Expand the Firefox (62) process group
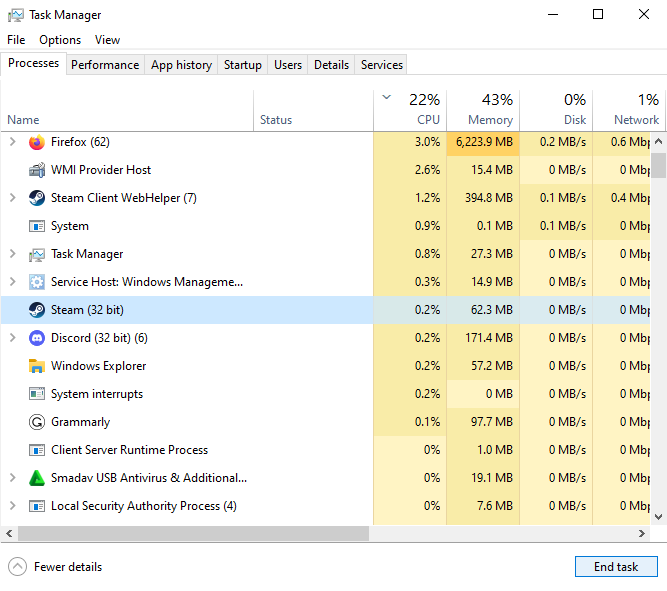Screen dimensions: 667x591 click(x=13, y=142)
